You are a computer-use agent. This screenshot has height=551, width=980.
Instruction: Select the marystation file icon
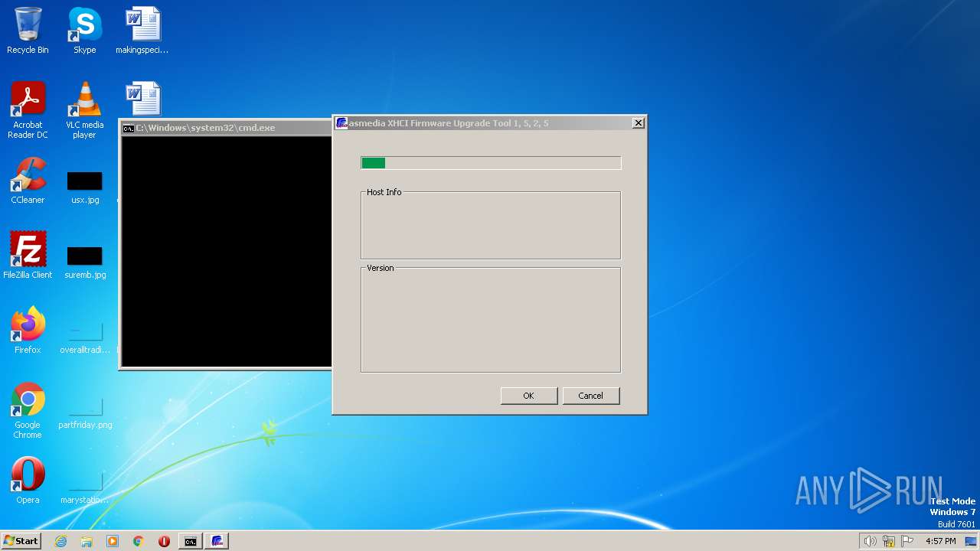(x=84, y=487)
